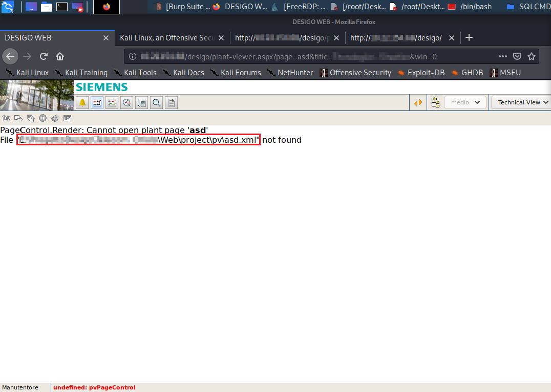Click 'undefined: pvPageControl' status text
The width and height of the screenshot is (551, 392).
click(94, 387)
